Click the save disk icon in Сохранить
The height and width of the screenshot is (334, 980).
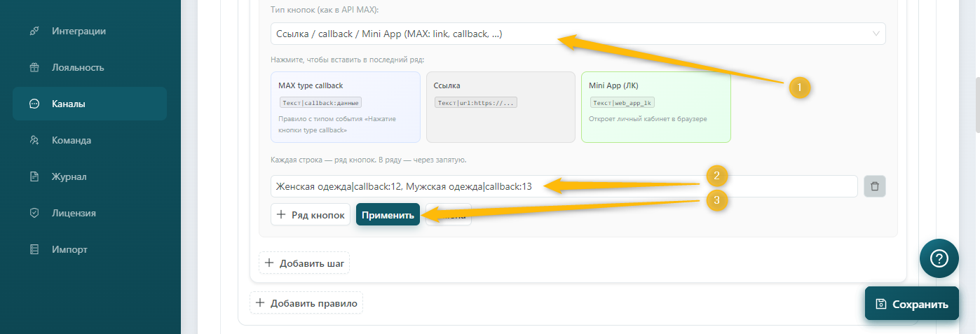[x=881, y=304]
